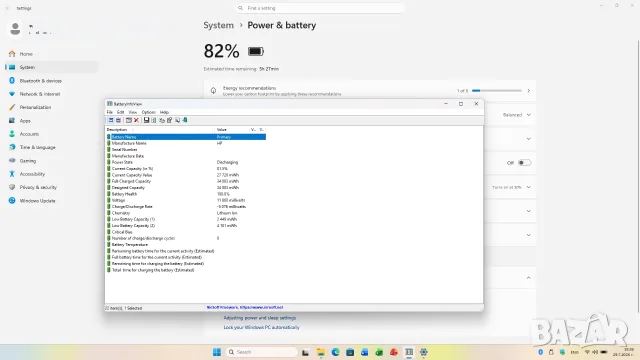Open Edit menu in BatteryInfoView
This screenshot has height=360, width=640.
pos(120,112)
